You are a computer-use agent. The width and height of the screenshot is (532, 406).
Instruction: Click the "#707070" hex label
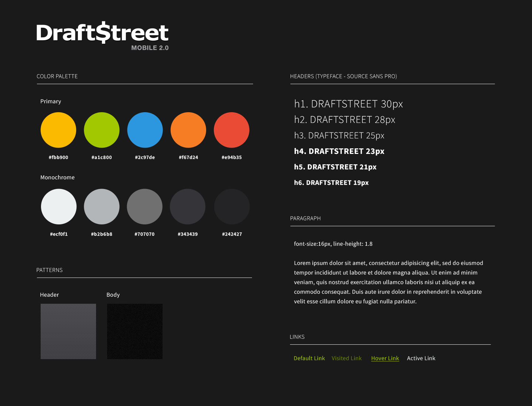144,234
